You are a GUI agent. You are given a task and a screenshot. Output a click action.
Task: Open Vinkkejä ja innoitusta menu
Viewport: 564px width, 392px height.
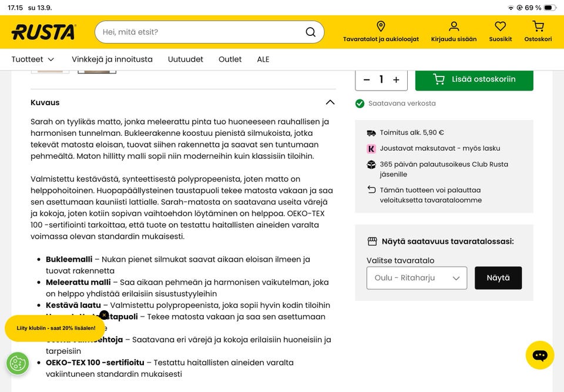pos(112,59)
